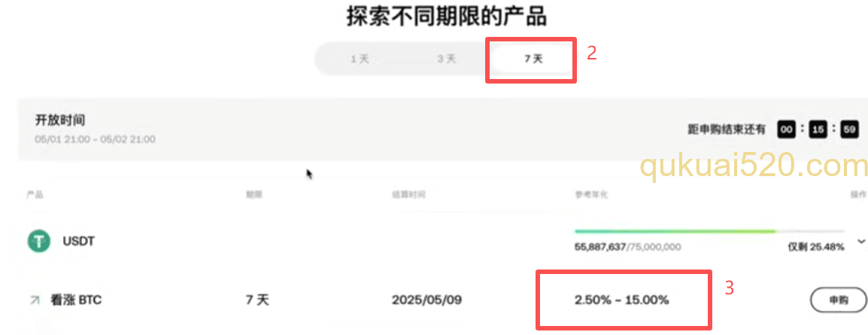Viewport: 868px width, 335px height.
Task: Click the countdown seconds box 59
Action: (x=848, y=129)
